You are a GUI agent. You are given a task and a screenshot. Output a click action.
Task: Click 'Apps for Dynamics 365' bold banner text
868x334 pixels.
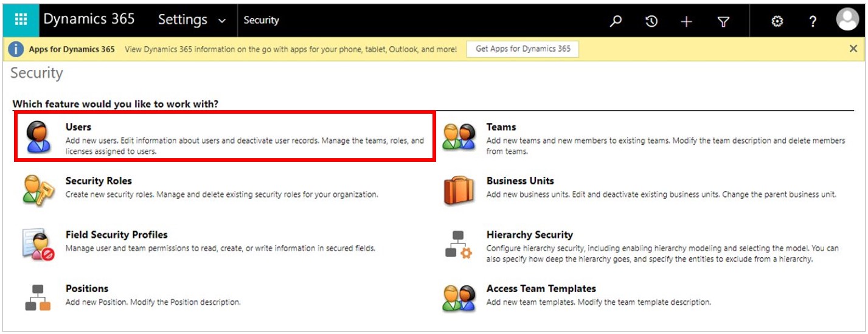[x=72, y=50]
